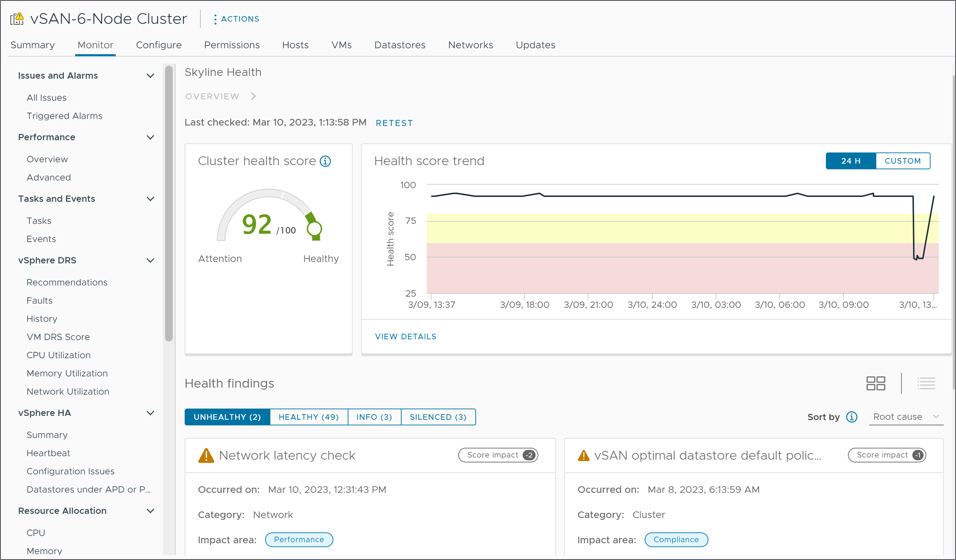Screen dimensions: 956x560
Task: Click the Network latency check warning icon
Action: pyautogui.click(x=206, y=456)
